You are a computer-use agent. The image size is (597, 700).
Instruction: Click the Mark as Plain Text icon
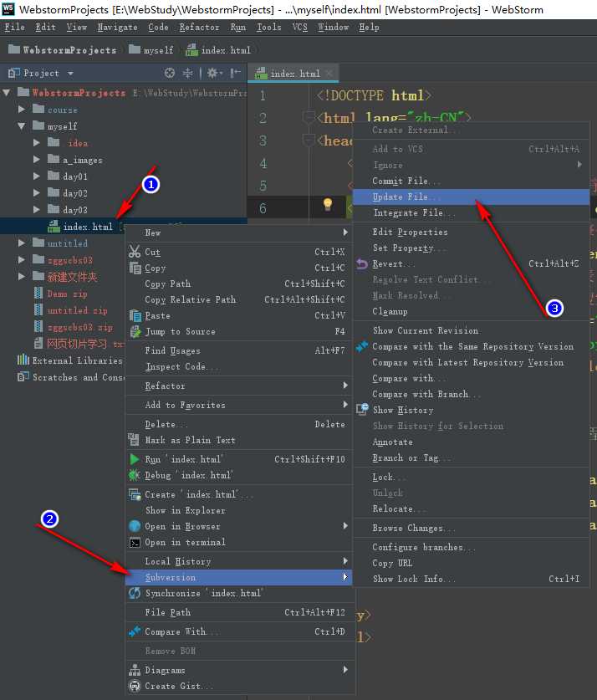pyautogui.click(x=134, y=440)
